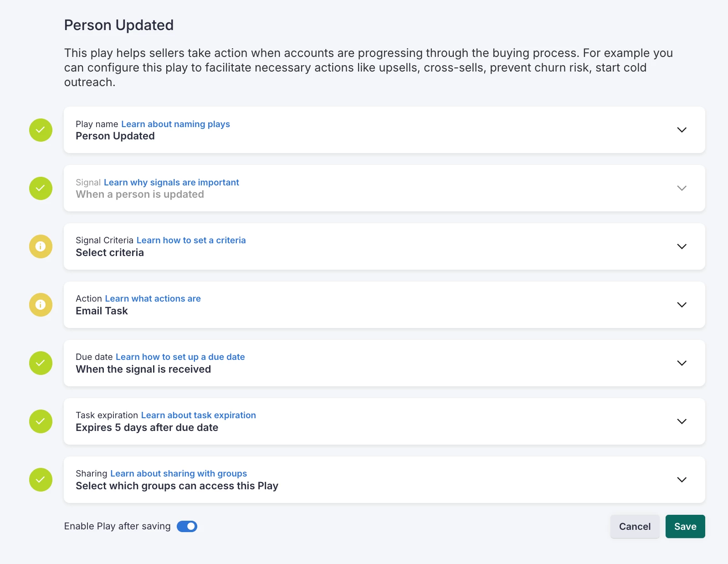Open Learn about sharing with groups link
728x564 pixels.
tap(179, 473)
